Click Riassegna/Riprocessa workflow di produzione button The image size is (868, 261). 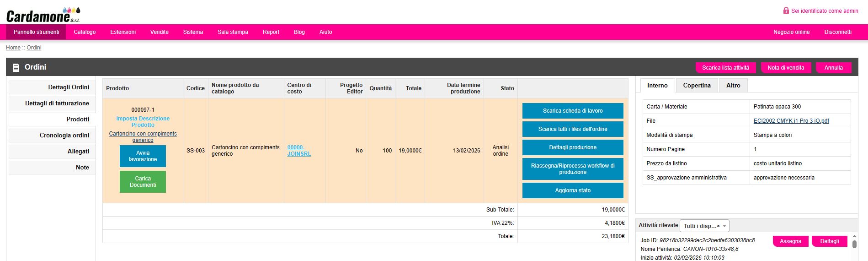click(x=573, y=169)
